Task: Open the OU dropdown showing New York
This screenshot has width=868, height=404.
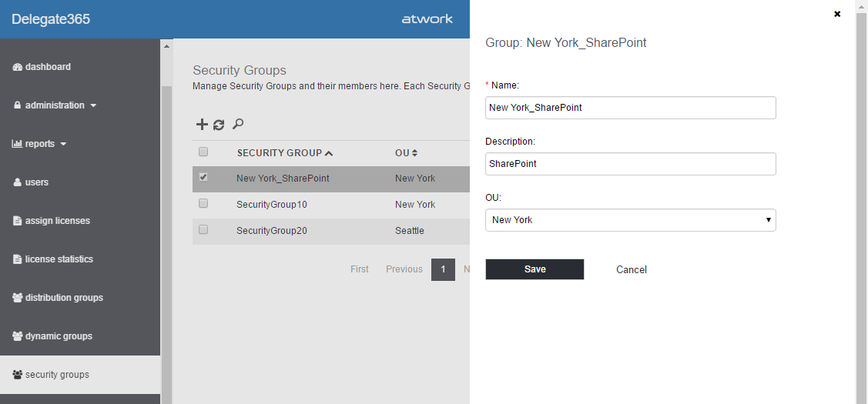Action: (x=630, y=220)
